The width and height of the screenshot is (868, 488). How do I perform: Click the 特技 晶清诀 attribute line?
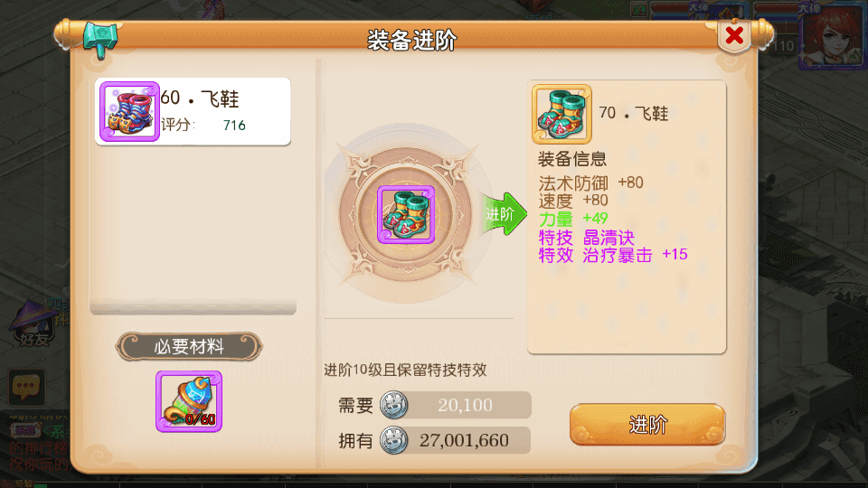tap(587, 238)
